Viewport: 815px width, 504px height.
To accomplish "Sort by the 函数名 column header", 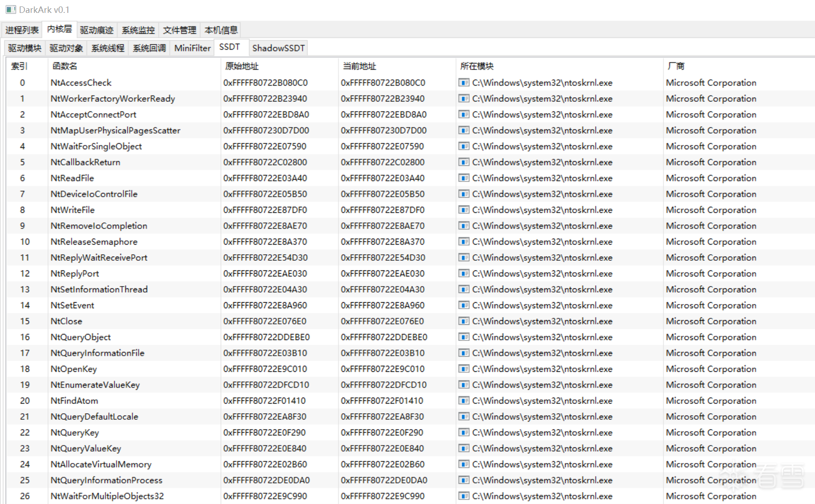I will point(134,66).
